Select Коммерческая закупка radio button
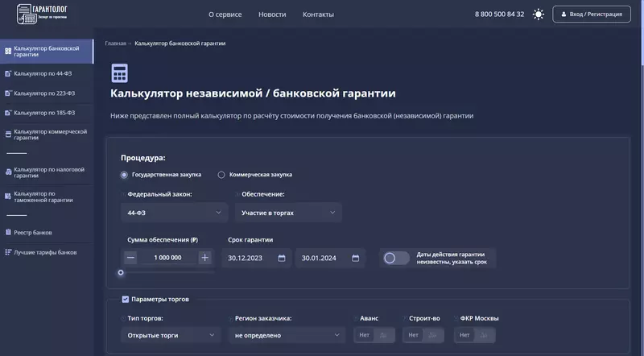 click(x=221, y=175)
